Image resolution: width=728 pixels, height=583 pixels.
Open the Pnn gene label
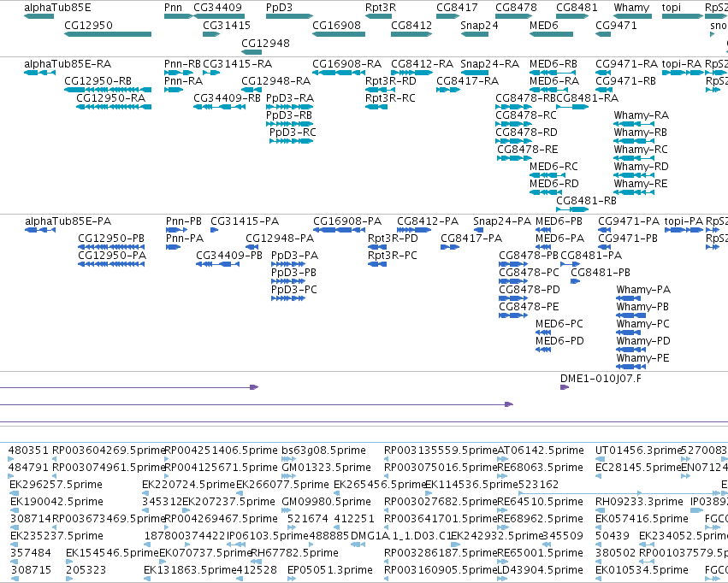pyautogui.click(x=173, y=8)
